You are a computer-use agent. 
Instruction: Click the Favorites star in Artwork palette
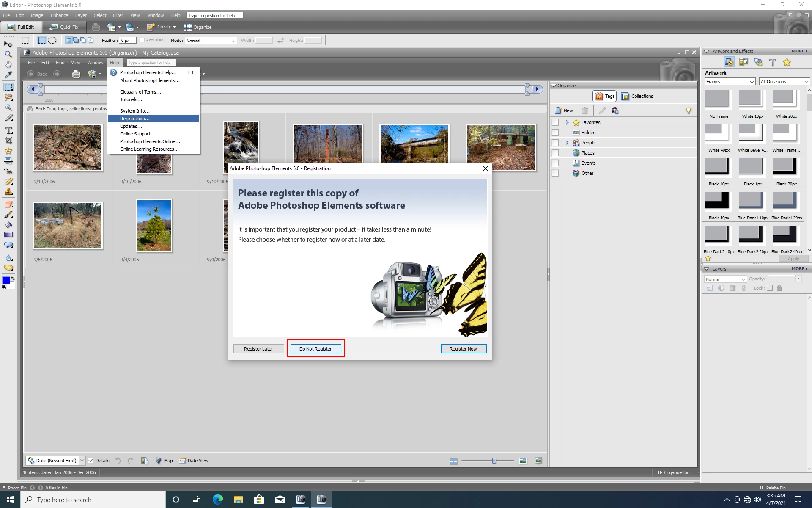pos(787,62)
